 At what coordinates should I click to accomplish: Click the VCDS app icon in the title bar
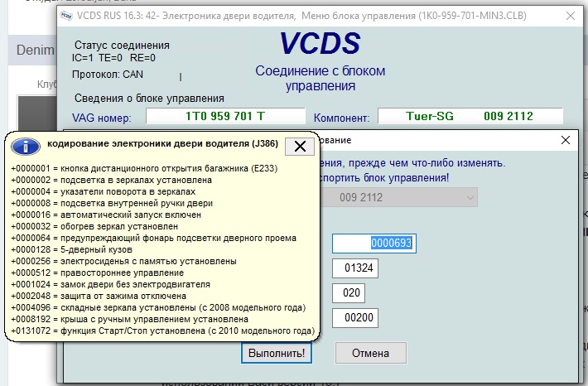click(x=66, y=16)
